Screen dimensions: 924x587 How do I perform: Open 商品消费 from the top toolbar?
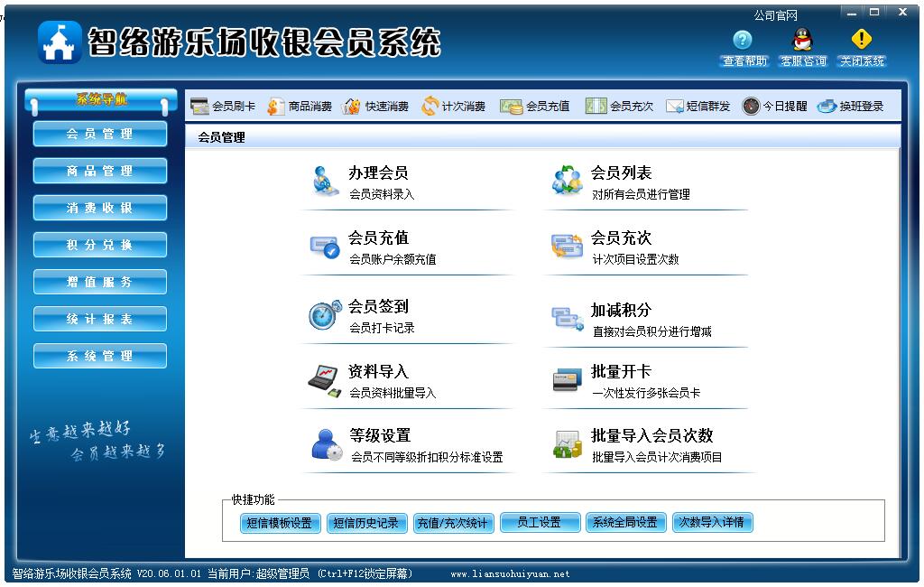click(300, 107)
